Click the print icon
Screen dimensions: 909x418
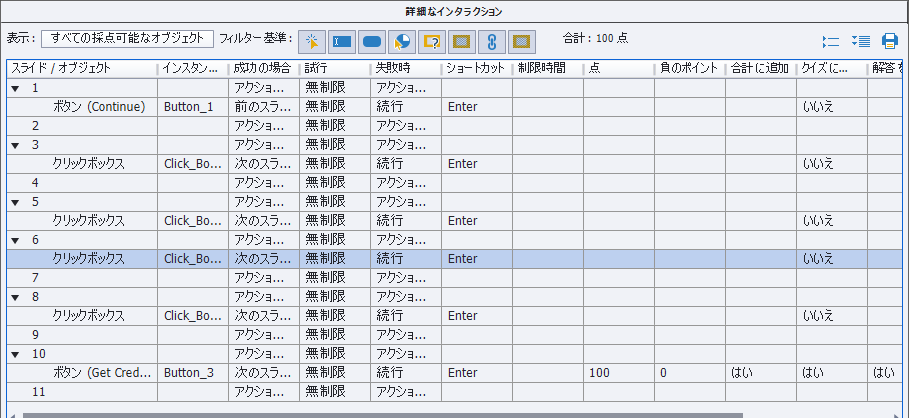pyautogui.click(x=890, y=41)
